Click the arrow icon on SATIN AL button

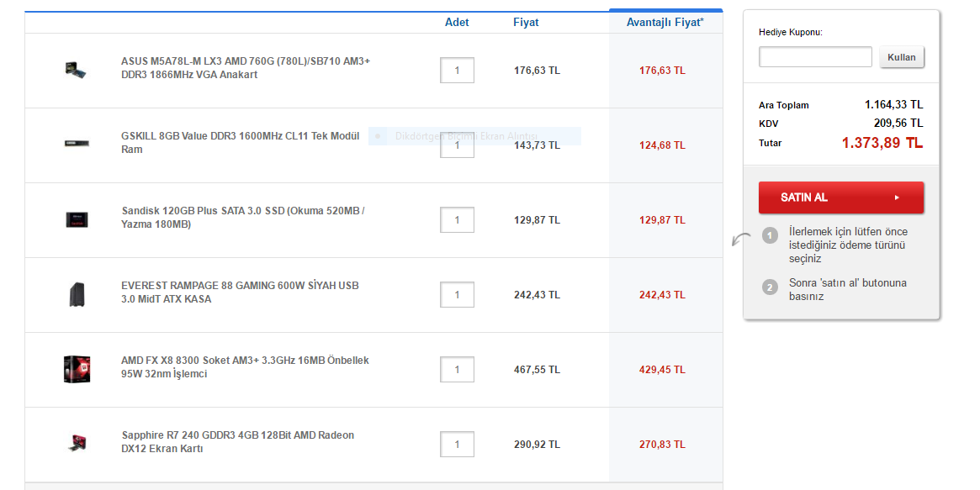pos(897,198)
